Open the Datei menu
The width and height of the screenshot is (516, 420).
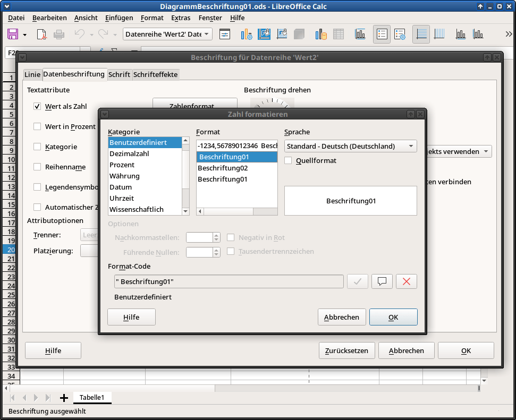(16, 18)
